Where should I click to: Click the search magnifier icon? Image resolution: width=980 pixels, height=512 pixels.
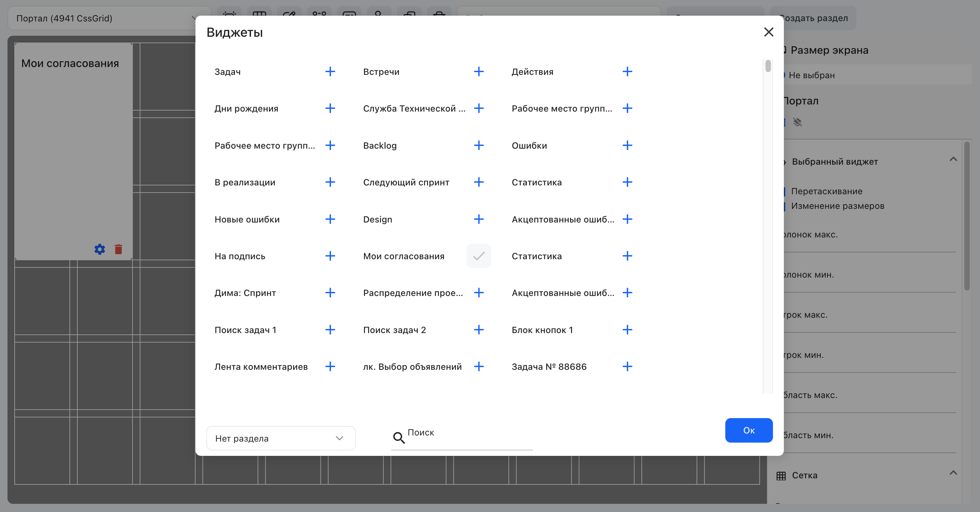pyautogui.click(x=399, y=437)
